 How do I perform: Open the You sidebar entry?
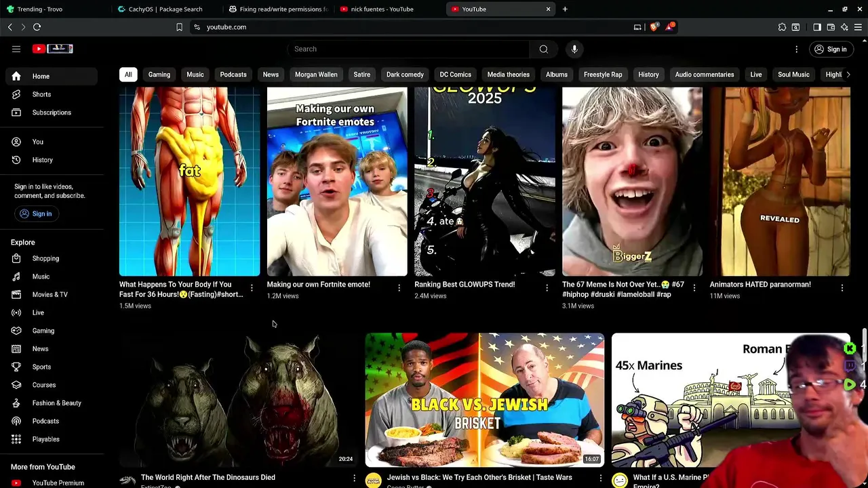[x=52, y=142]
